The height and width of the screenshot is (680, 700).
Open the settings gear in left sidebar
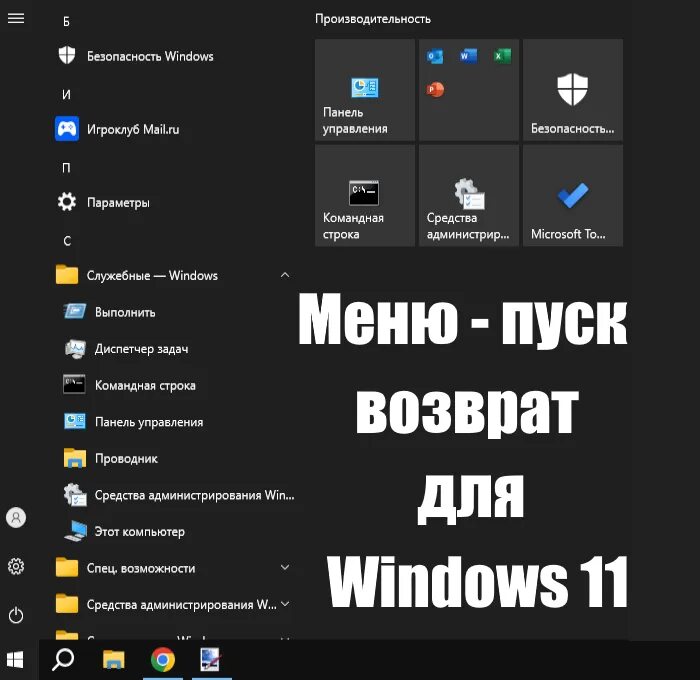point(16,566)
